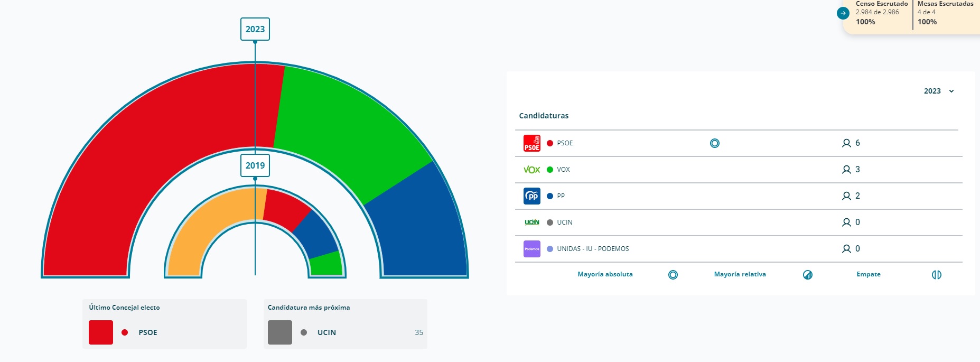Click the blue PP color dot
Viewport: 980px width, 362px height.
[x=550, y=196]
